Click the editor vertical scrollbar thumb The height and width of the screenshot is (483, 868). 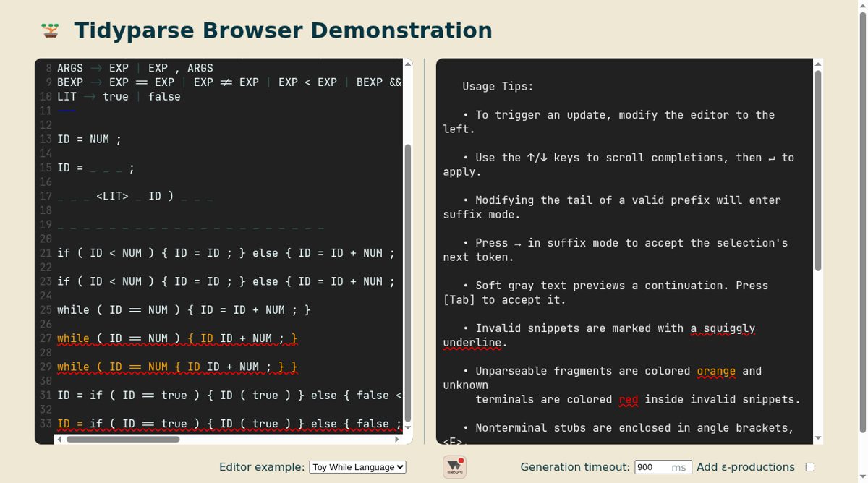pos(408,283)
